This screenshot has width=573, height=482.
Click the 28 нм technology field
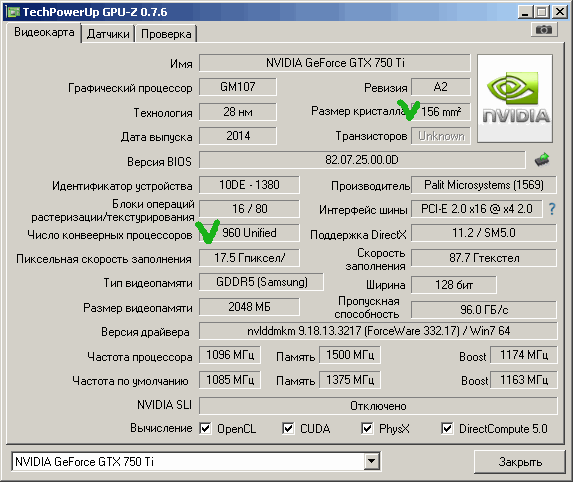[238, 111]
